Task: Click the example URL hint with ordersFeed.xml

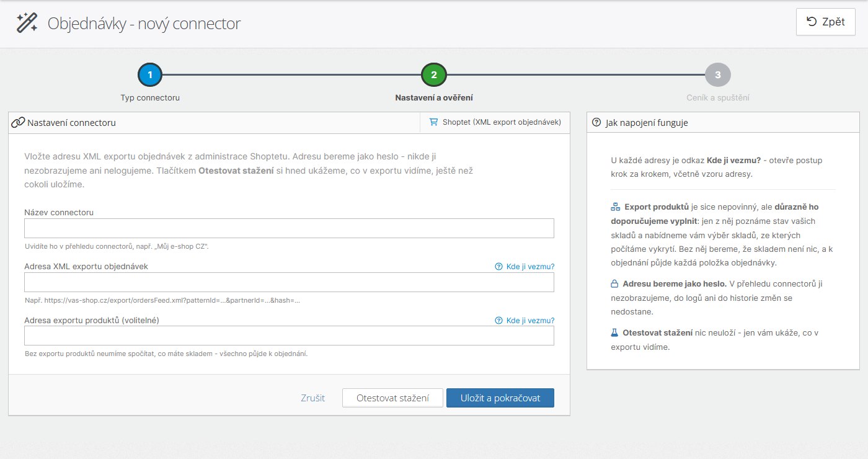Action: tap(162, 300)
